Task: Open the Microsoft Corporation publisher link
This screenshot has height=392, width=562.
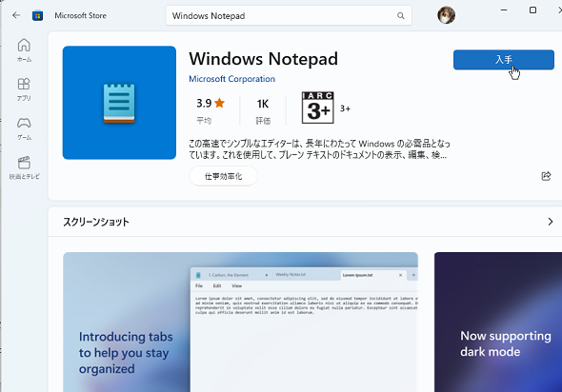Action: 231,79
